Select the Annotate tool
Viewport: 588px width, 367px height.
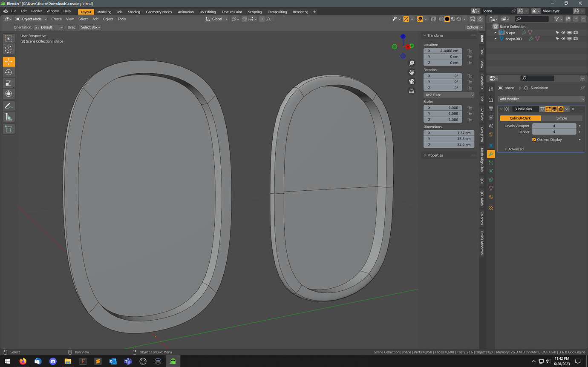click(9, 106)
